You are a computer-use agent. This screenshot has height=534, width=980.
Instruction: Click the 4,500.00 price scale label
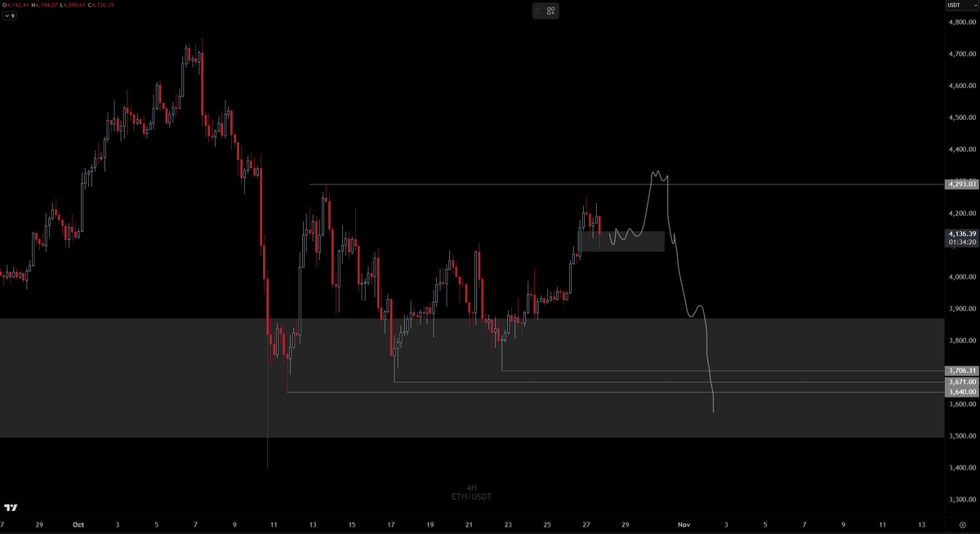point(963,118)
